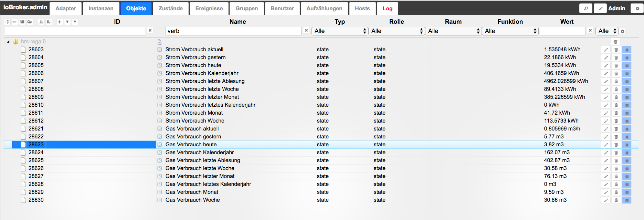The image size is (644, 220).
Task: Delete Strom Verbrauch gestern with trash icon
Action: pos(616,57)
